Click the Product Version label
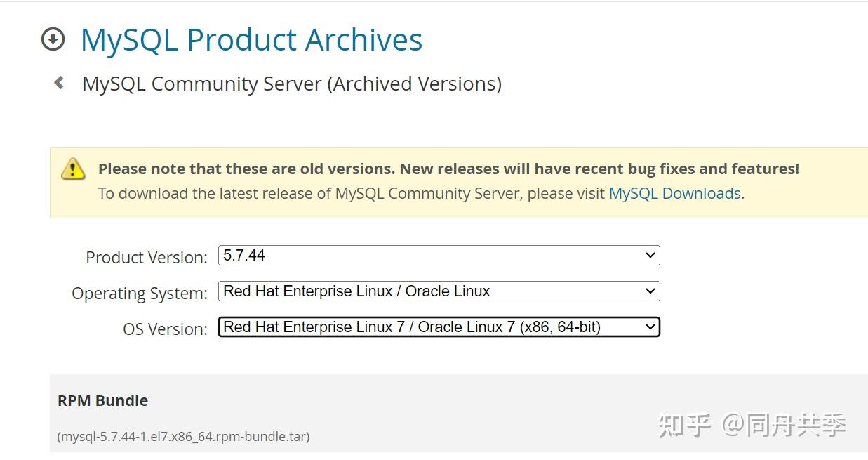This screenshot has width=868, height=460. point(147,257)
